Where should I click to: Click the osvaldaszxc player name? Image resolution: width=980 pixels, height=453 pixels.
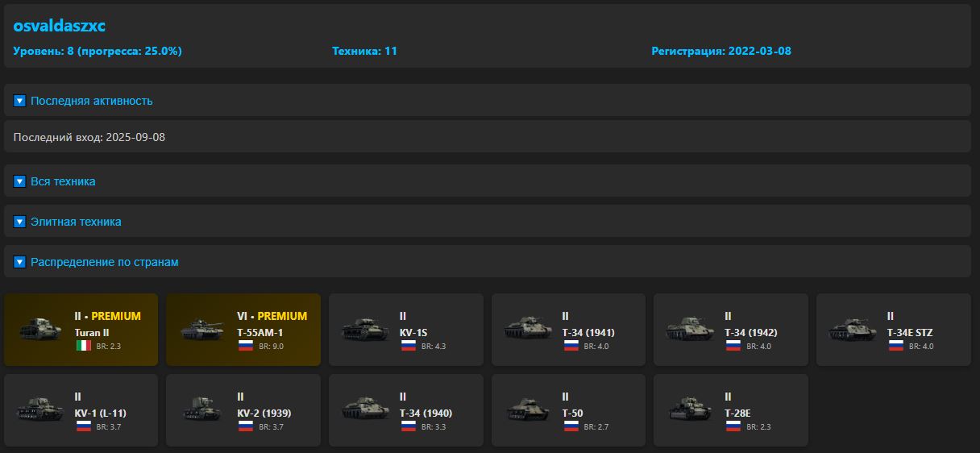(x=60, y=26)
